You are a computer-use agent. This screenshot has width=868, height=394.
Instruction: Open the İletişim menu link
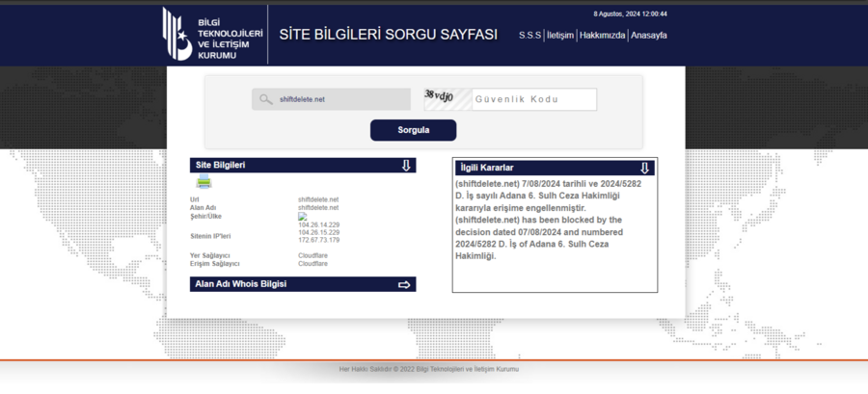560,36
